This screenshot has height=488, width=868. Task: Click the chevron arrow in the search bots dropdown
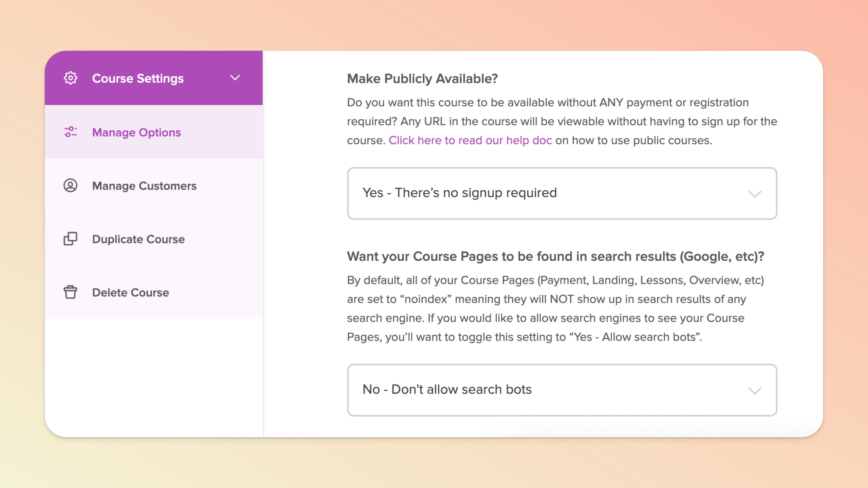click(755, 391)
